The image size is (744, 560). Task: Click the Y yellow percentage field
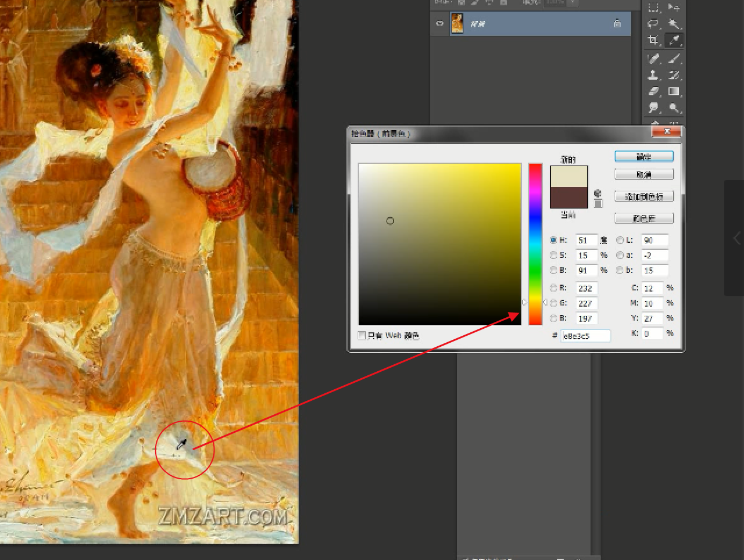(x=653, y=318)
